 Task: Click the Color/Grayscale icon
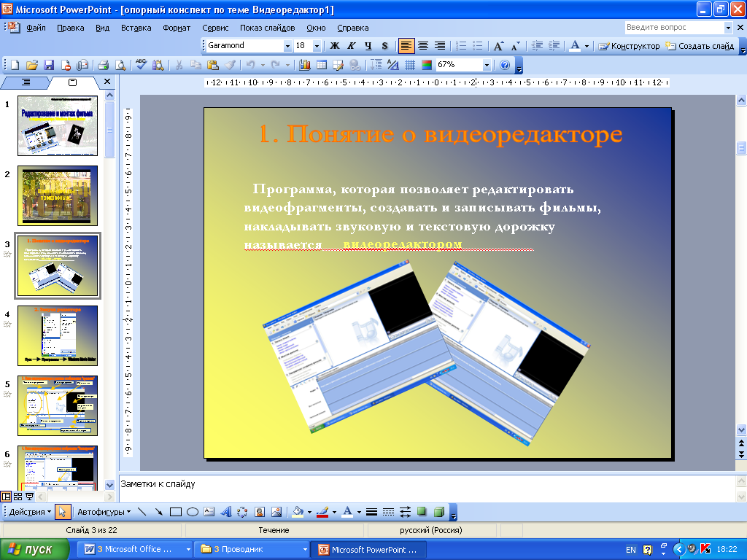[427, 65]
